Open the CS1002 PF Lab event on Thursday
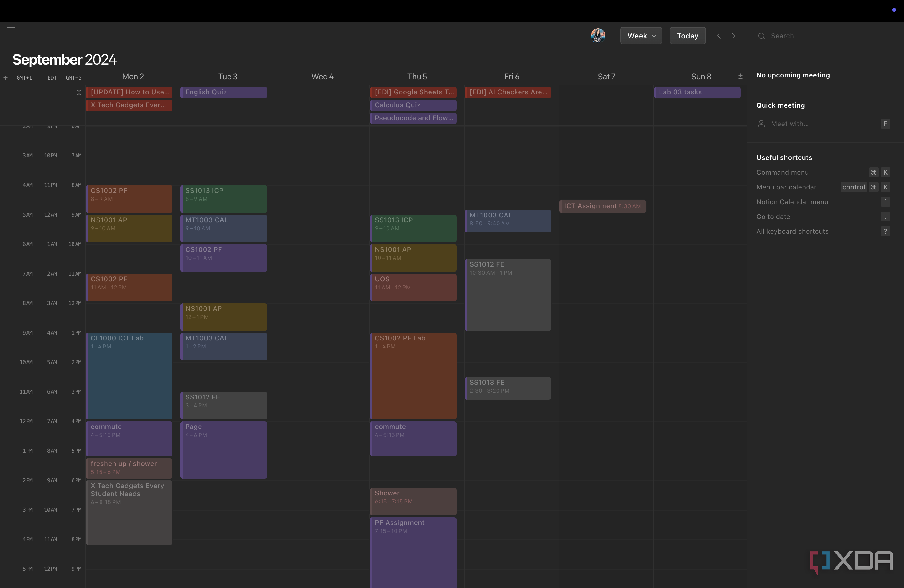The height and width of the screenshot is (588, 904). pyautogui.click(x=413, y=376)
